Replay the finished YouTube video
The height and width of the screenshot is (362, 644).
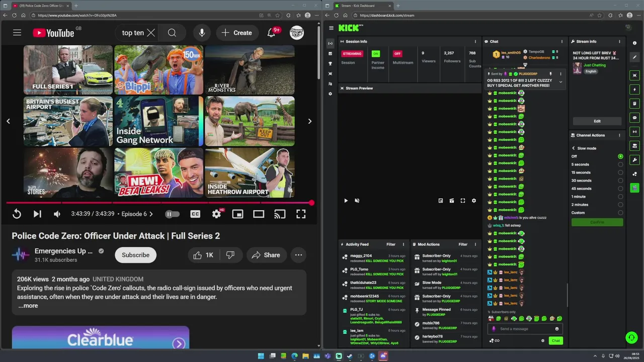coord(17,214)
